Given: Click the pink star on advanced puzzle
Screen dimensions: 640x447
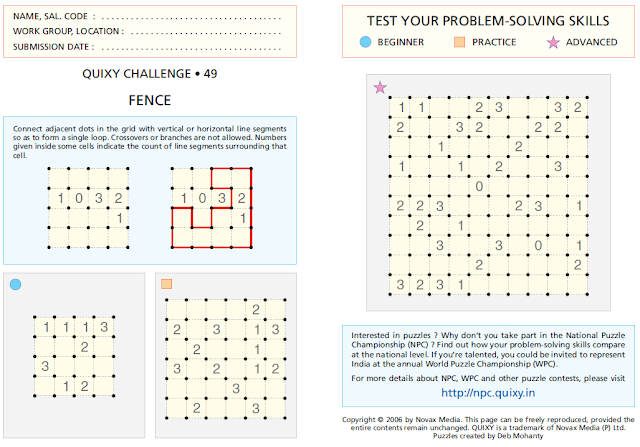Looking at the screenshot, I should pyautogui.click(x=380, y=87).
